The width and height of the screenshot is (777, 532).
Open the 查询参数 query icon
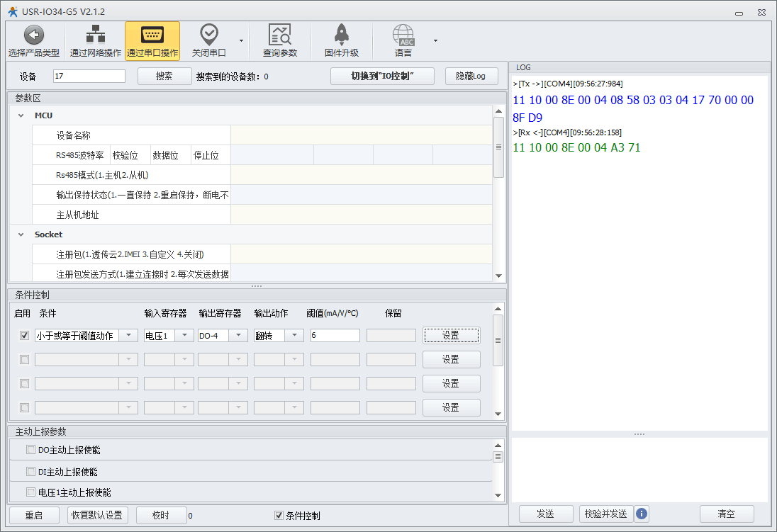[279, 35]
